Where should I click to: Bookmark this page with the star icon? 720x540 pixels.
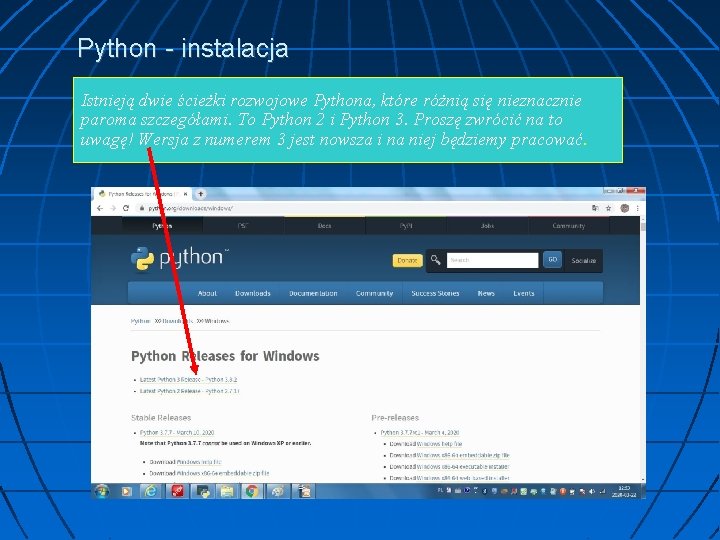tap(608, 208)
